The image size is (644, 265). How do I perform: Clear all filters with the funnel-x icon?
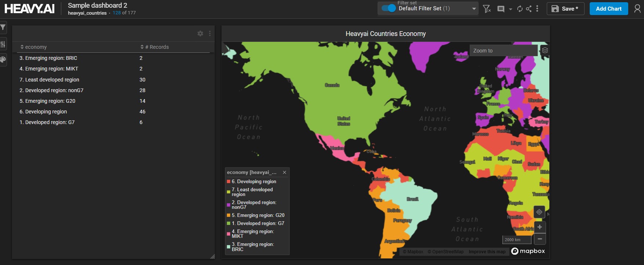pyautogui.click(x=487, y=9)
